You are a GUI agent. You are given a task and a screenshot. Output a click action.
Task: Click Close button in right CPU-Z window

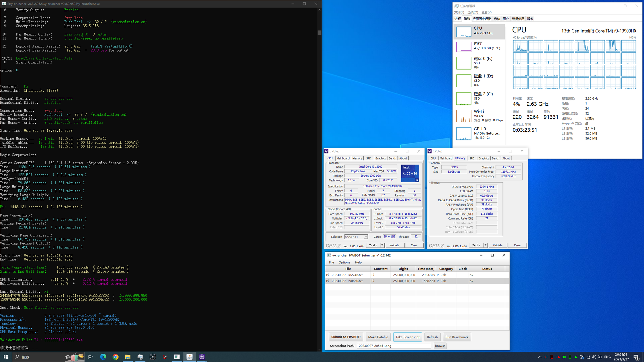[517, 245]
